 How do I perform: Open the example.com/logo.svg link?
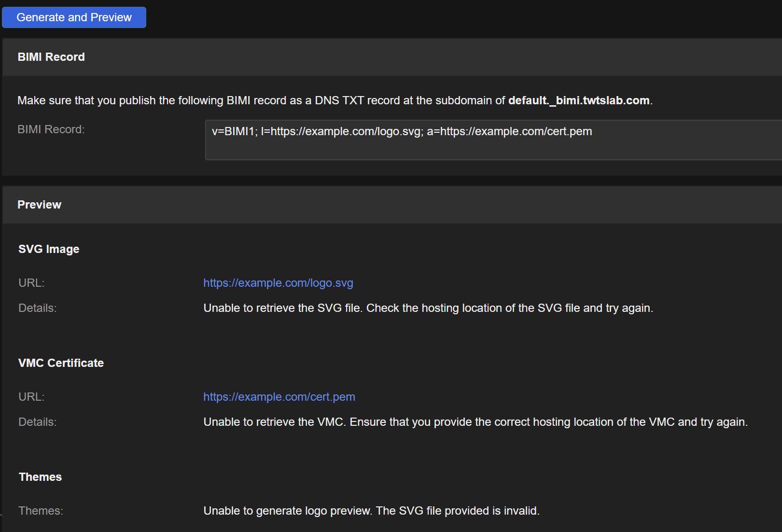coord(278,283)
